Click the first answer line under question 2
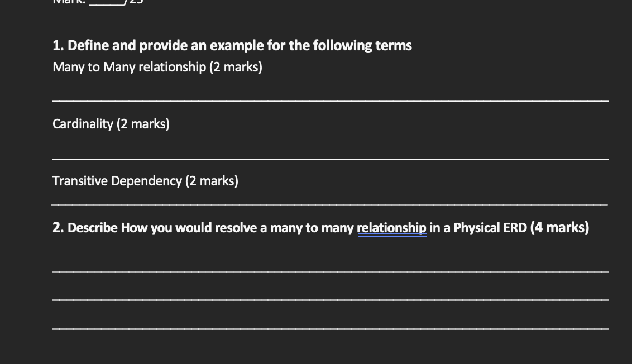The width and height of the screenshot is (632, 364). point(329,271)
